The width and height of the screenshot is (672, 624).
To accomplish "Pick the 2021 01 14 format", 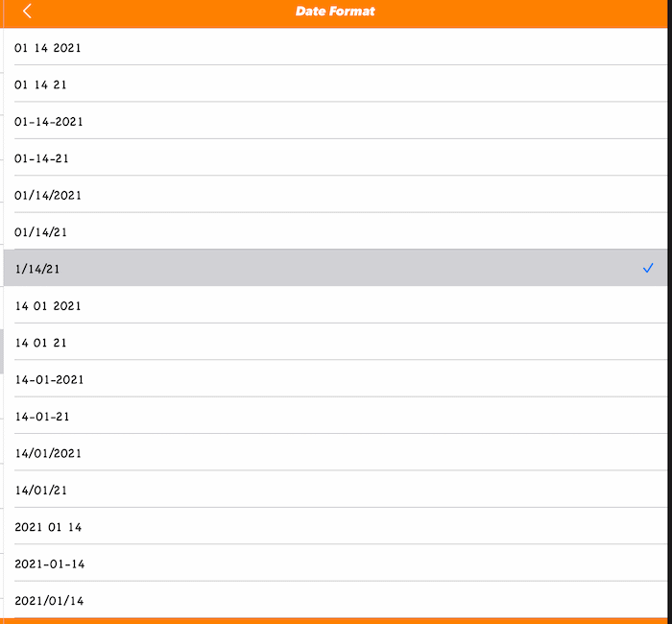I will (335, 526).
